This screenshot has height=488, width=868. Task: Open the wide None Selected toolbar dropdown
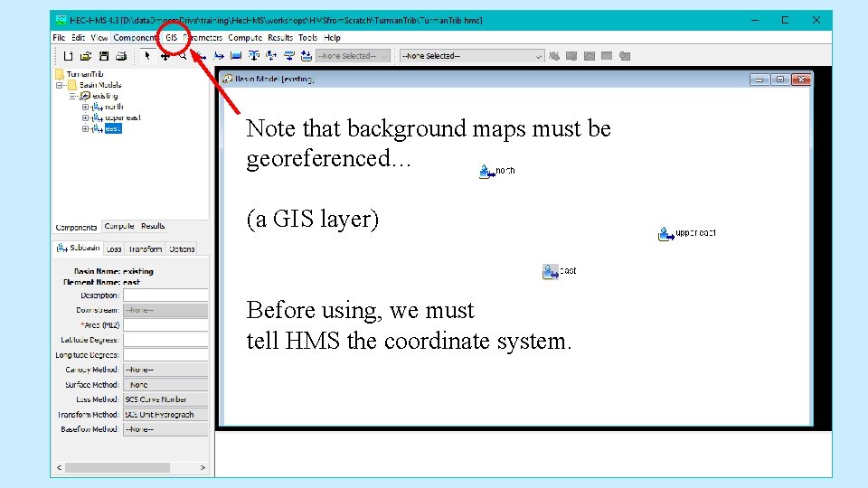tap(472, 56)
